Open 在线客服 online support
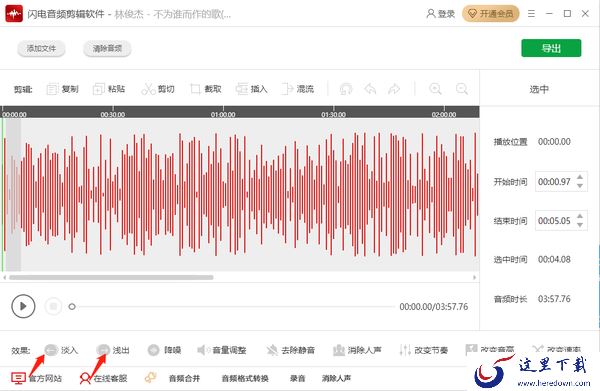Viewport: 600px width, 391px height. 103,378
